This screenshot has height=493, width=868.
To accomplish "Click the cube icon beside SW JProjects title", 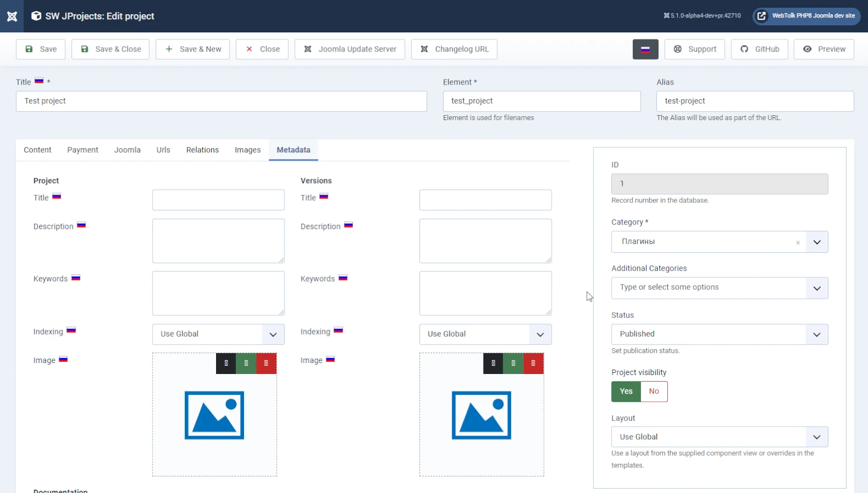I will click(36, 16).
